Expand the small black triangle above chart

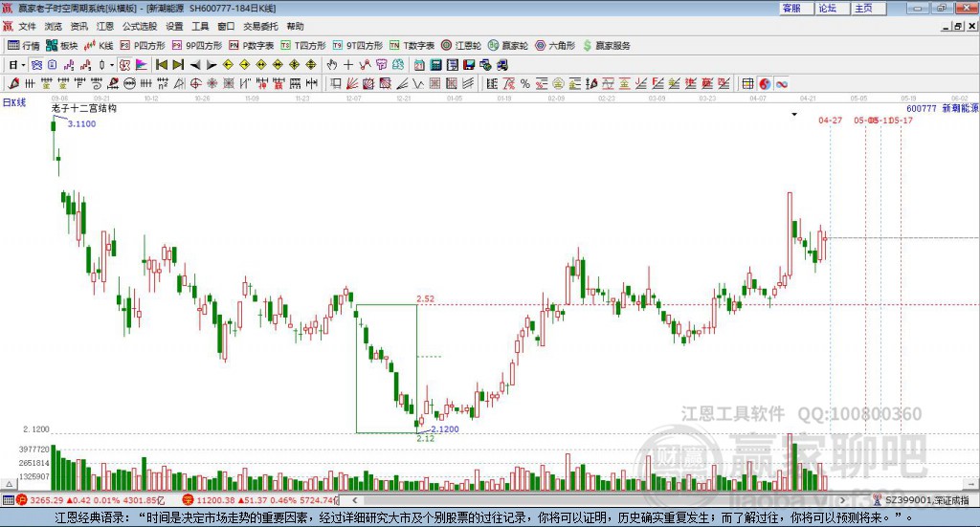pyautogui.click(x=794, y=115)
